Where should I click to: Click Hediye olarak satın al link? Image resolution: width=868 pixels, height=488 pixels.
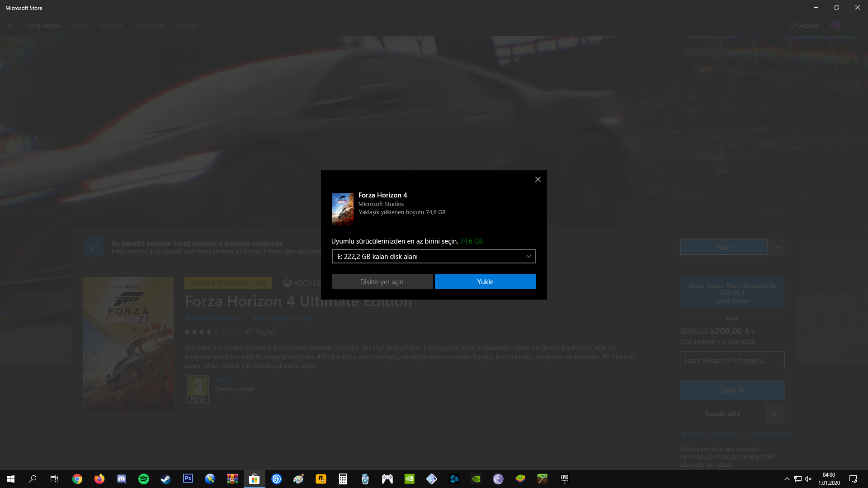click(713, 435)
